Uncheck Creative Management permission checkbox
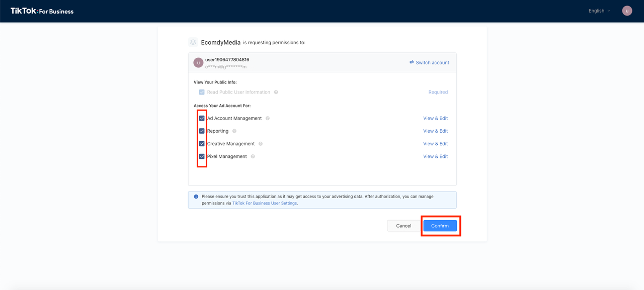 (202, 143)
